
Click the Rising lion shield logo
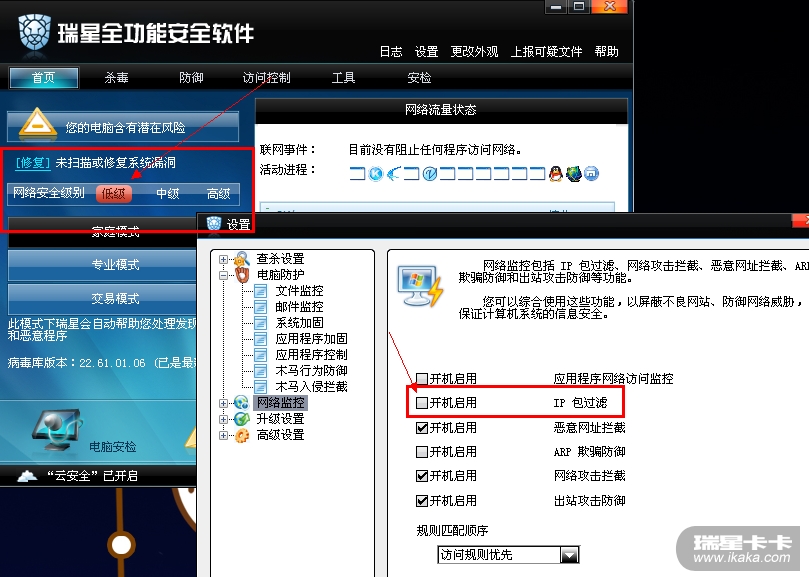pyautogui.click(x=35, y=31)
